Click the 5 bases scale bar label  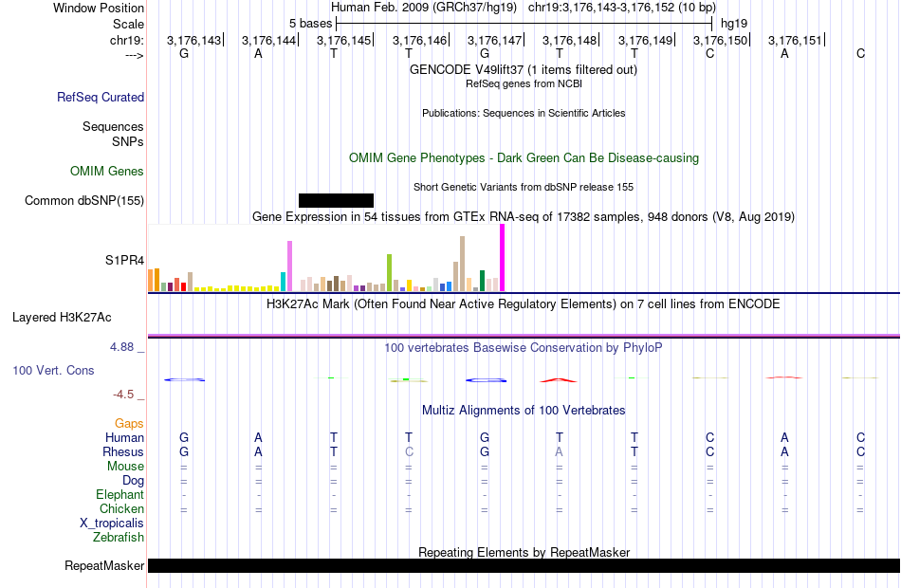310,24
